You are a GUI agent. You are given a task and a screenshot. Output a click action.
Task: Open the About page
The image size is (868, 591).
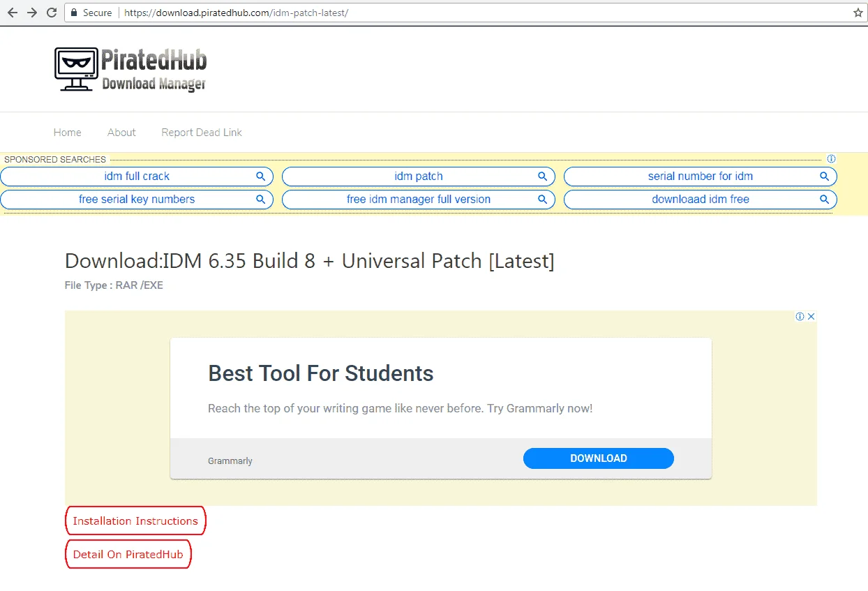pos(121,133)
